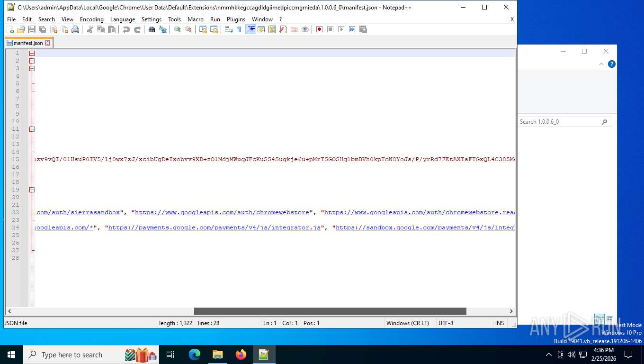The height and width of the screenshot is (364, 644).
Task: Open the Macro menu
Action: coord(196,19)
